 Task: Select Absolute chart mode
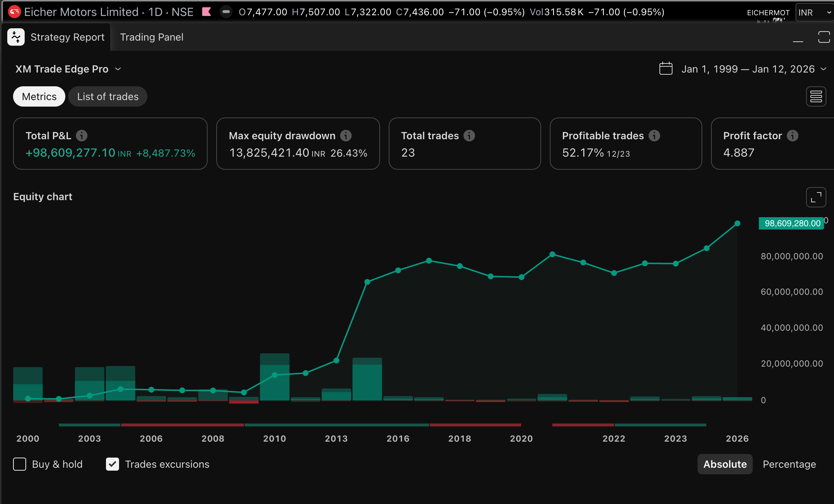pyautogui.click(x=725, y=464)
